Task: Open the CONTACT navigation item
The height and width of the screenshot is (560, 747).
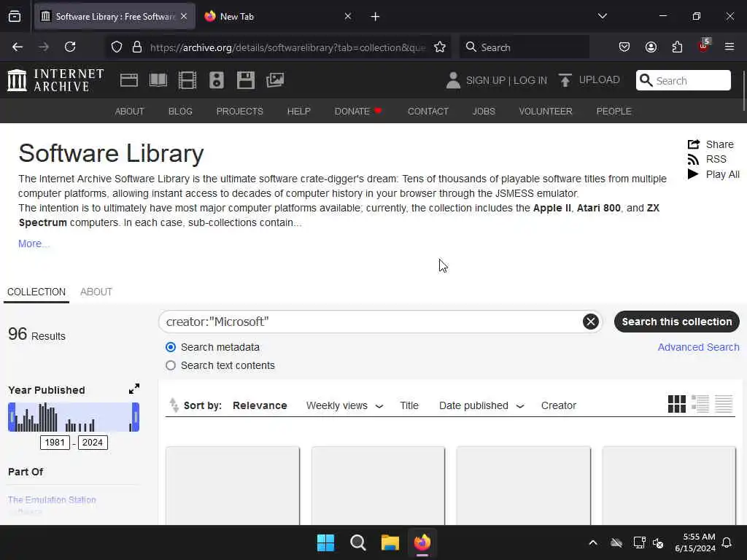Action: [x=428, y=111]
